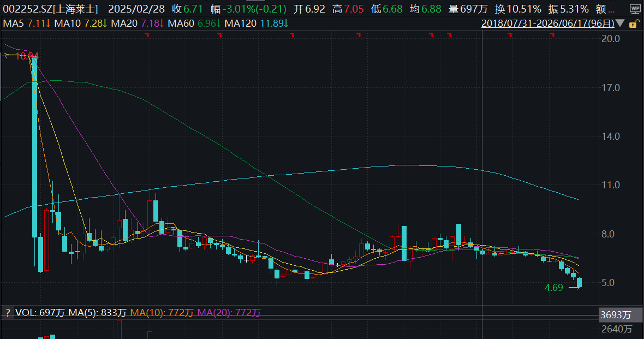Toggle the yellow padlock lock icon

coord(633,24)
